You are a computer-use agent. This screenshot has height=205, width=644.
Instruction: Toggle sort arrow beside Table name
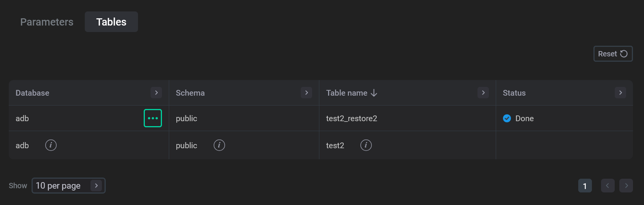click(x=374, y=93)
